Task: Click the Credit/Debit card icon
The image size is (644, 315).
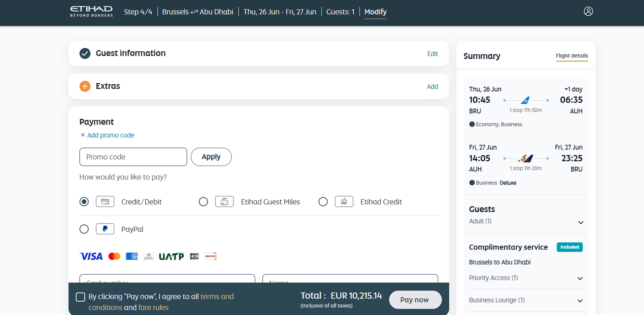Action: [105, 201]
